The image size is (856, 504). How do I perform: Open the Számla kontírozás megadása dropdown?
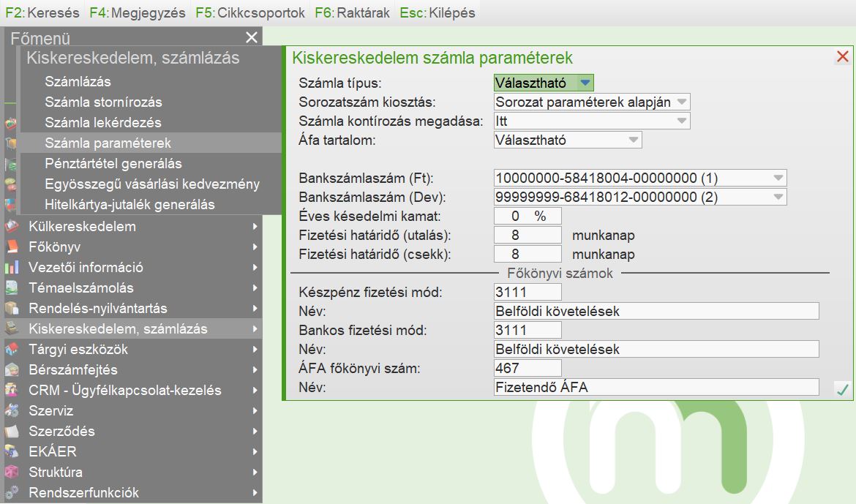[681, 121]
